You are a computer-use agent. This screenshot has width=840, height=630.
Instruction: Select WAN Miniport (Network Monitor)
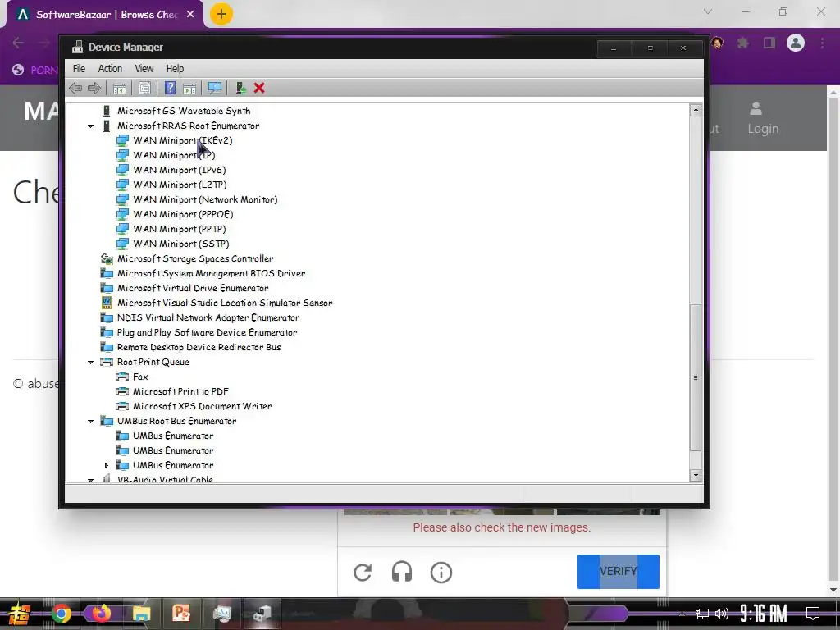[x=205, y=199]
